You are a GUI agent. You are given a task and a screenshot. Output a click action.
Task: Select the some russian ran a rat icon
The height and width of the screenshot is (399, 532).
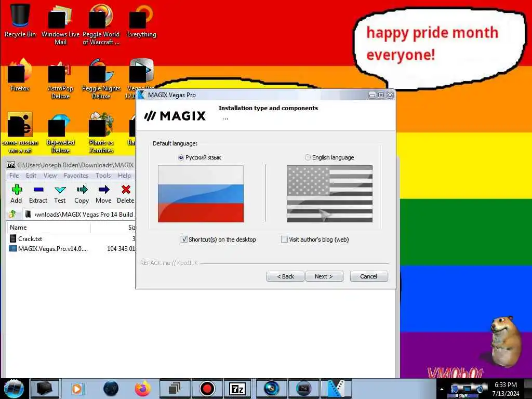coord(20,133)
